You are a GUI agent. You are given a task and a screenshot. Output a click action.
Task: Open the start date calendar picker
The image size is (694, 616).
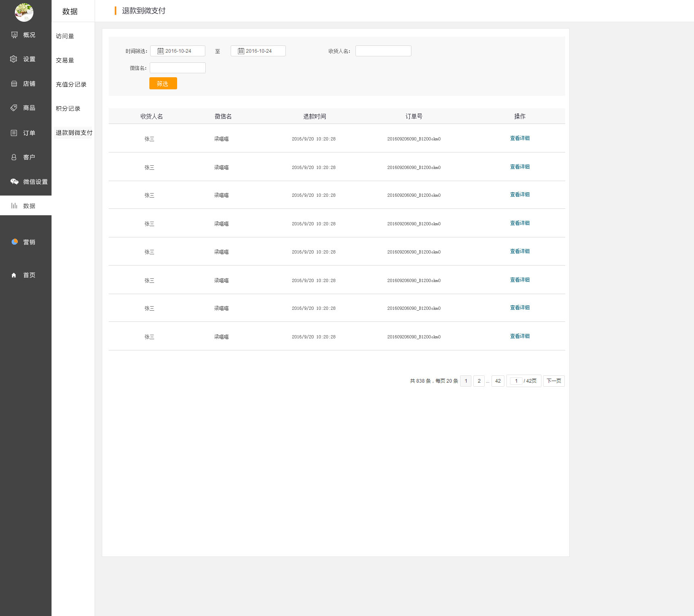(161, 51)
